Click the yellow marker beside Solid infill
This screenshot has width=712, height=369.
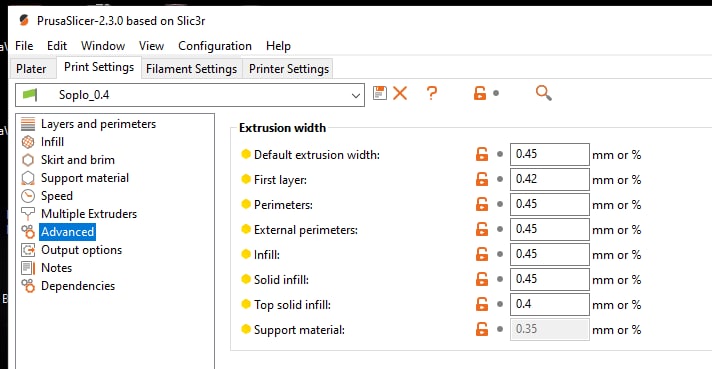(x=246, y=279)
